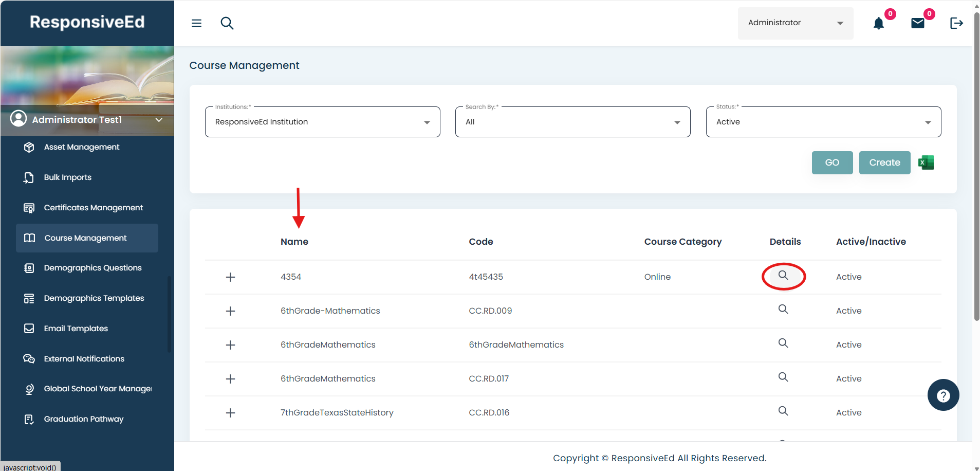Go to Email Templates in sidebar

(x=76, y=329)
